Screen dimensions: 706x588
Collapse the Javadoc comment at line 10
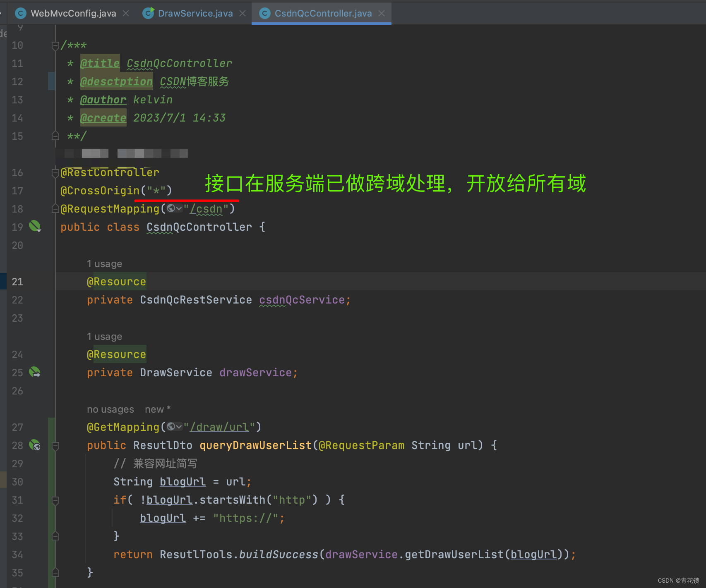pyautogui.click(x=55, y=45)
